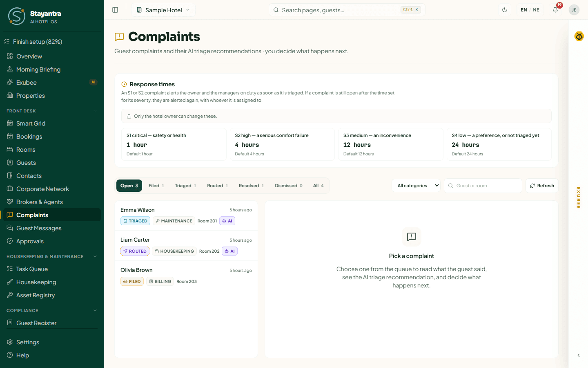Screen dimensions: 588x368
Task: Open Guests page
Action: 52,163
